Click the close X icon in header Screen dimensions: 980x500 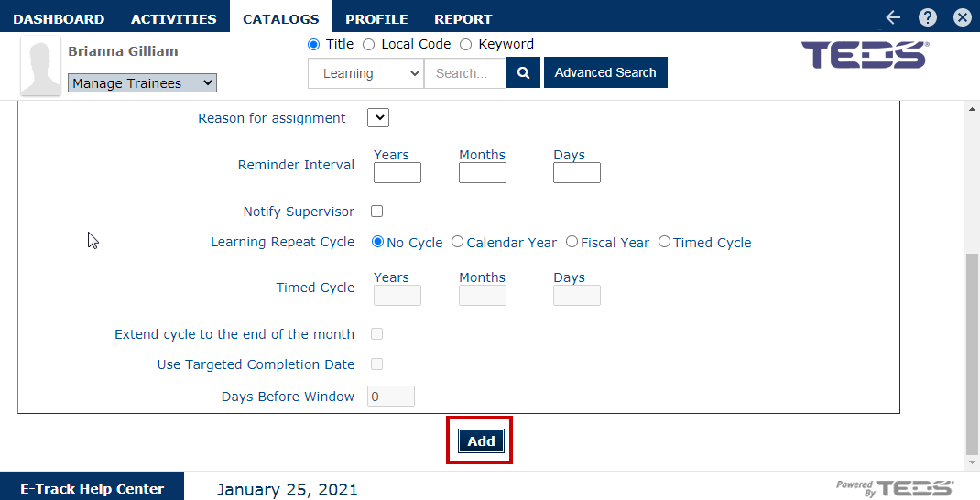pyautogui.click(x=962, y=17)
